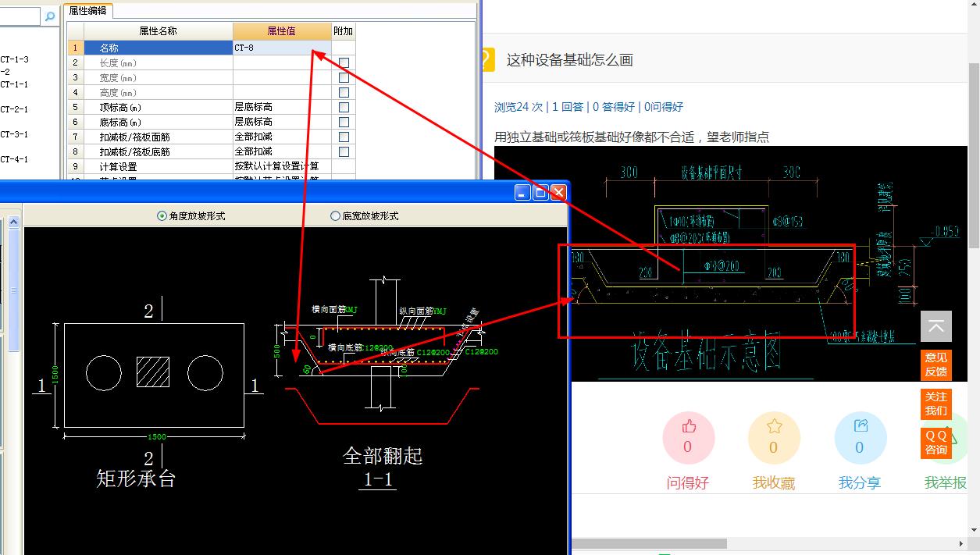980x555 pixels.
Task: Switch to the 属性编辑 tab
Action: (88, 11)
